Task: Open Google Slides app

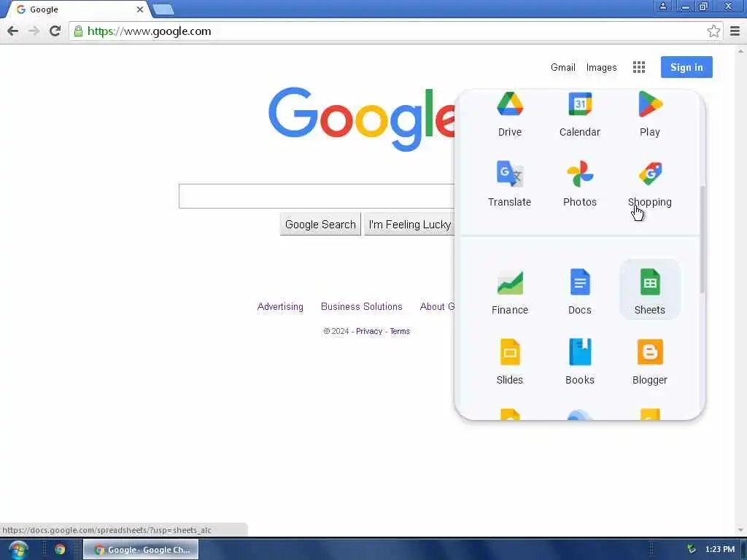Action: (510, 361)
